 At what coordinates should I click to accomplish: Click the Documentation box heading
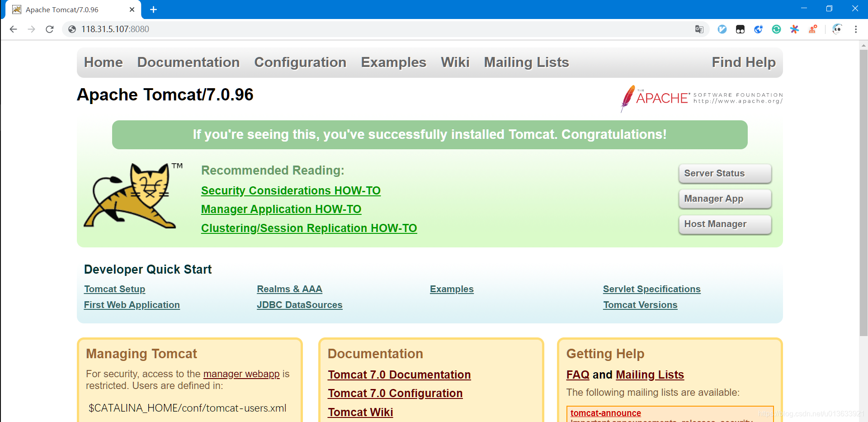375,354
